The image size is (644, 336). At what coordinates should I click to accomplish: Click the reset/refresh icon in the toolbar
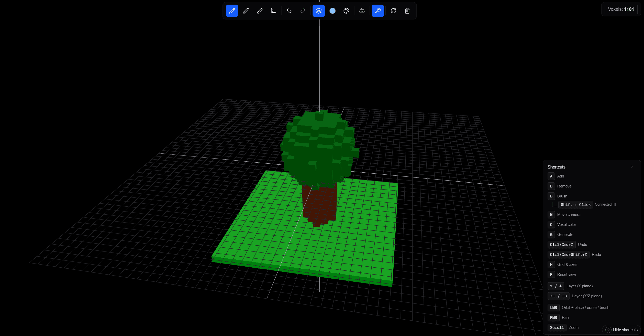pyautogui.click(x=393, y=11)
